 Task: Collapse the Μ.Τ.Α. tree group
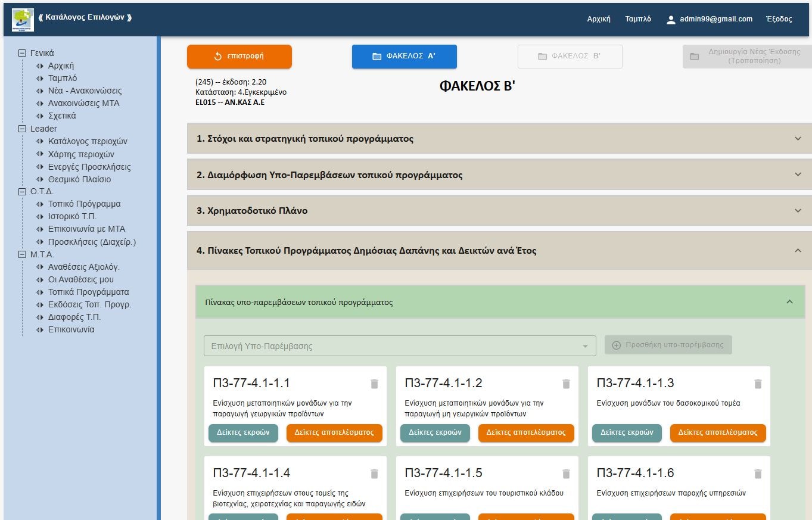click(x=23, y=254)
